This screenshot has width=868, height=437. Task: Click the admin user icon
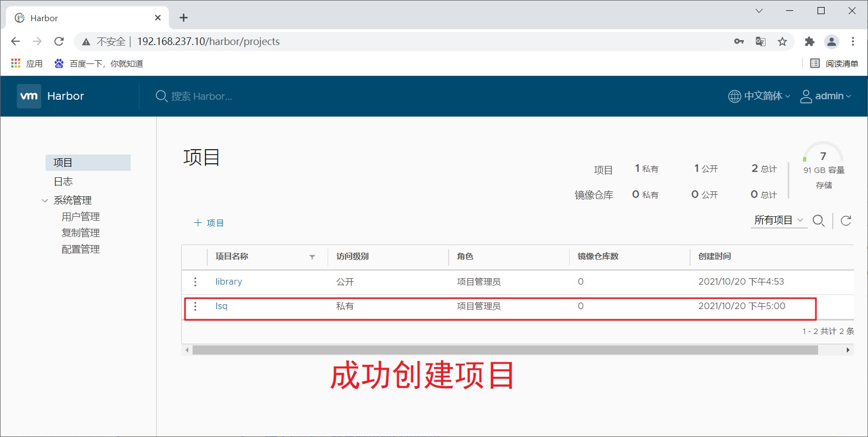point(806,96)
